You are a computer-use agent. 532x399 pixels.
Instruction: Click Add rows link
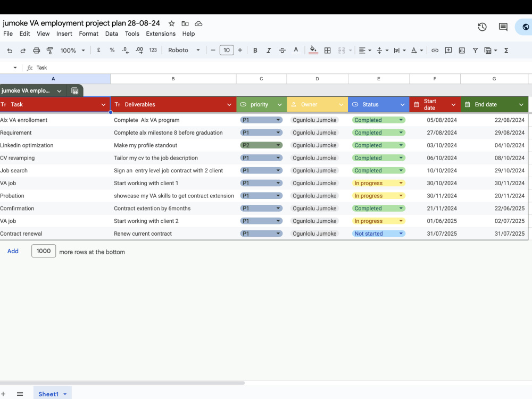[13, 251]
